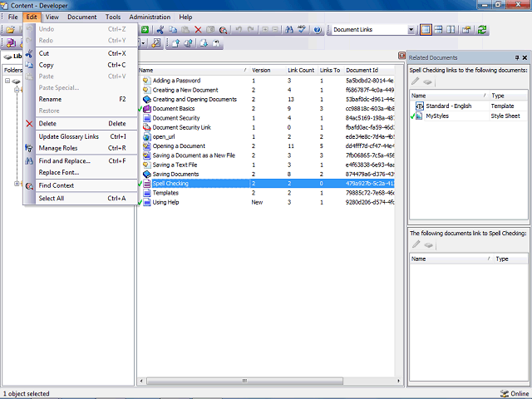
Task: Click the Copy toolbar icon
Action: (173, 30)
